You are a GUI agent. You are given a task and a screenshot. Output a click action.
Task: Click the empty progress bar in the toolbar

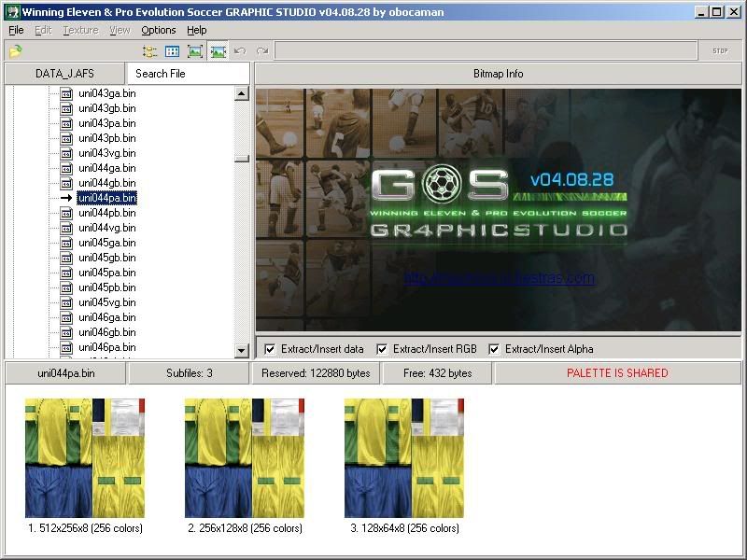pyautogui.click(x=486, y=51)
